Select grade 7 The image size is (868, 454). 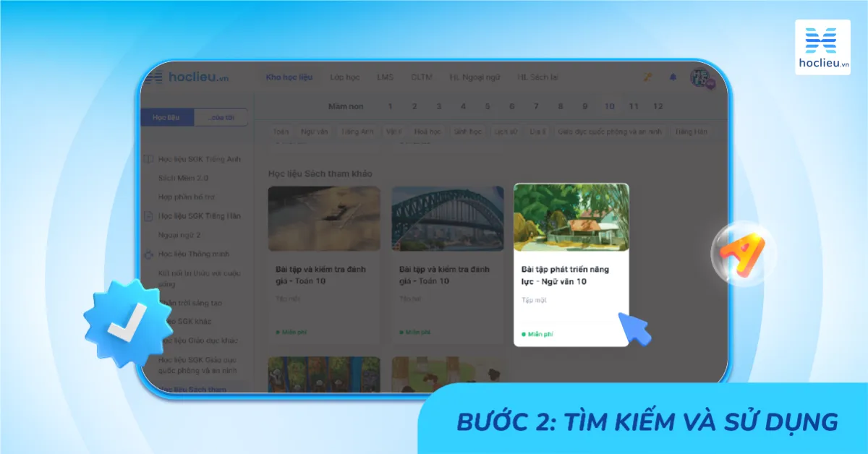[536, 106]
